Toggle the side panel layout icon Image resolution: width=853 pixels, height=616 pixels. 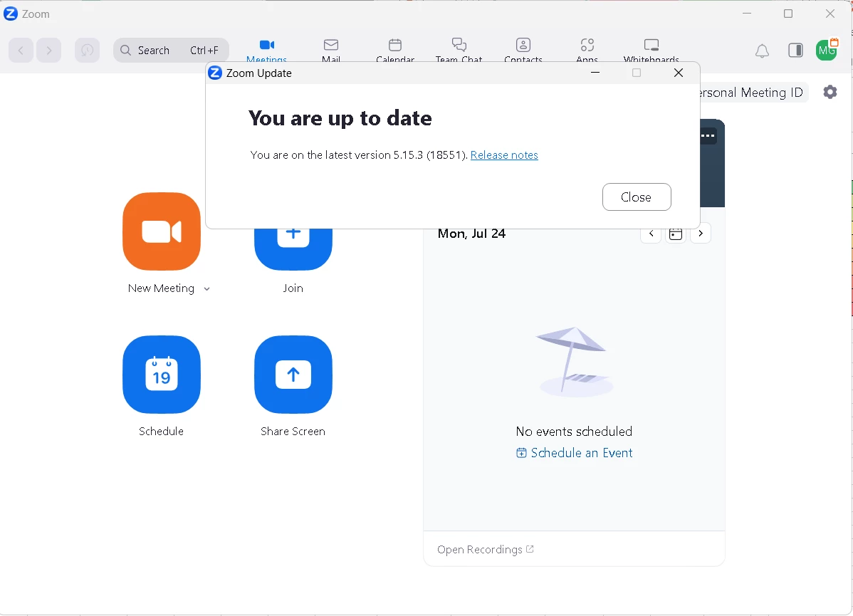pos(795,51)
